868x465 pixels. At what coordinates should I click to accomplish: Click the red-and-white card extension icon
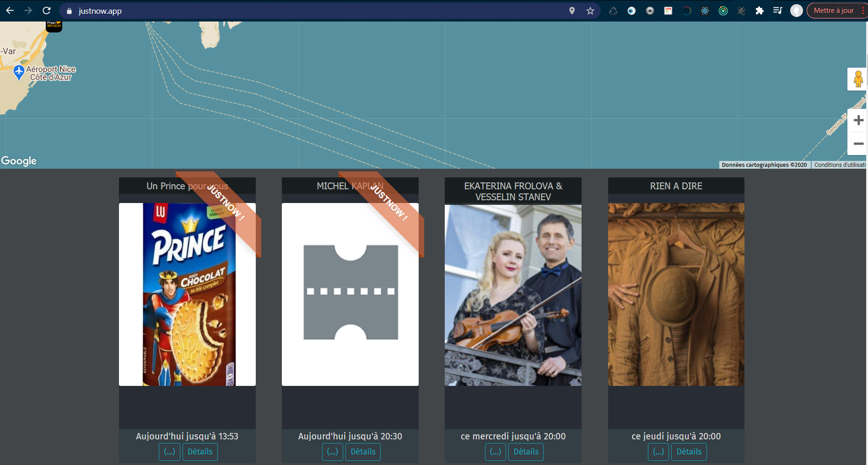668,11
